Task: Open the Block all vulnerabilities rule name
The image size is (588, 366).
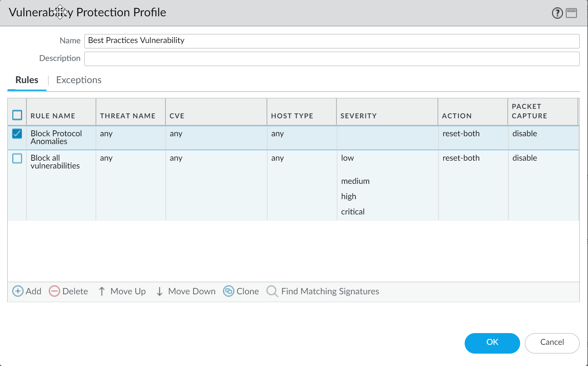Action: pos(55,162)
